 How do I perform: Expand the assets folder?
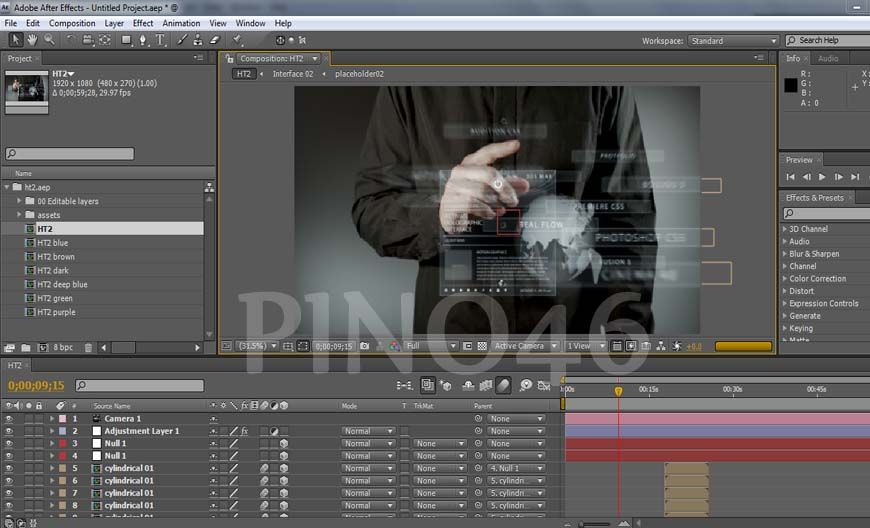pos(19,215)
